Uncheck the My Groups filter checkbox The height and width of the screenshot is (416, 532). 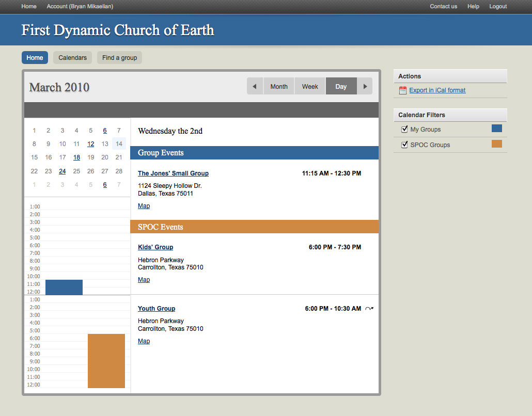(x=404, y=129)
